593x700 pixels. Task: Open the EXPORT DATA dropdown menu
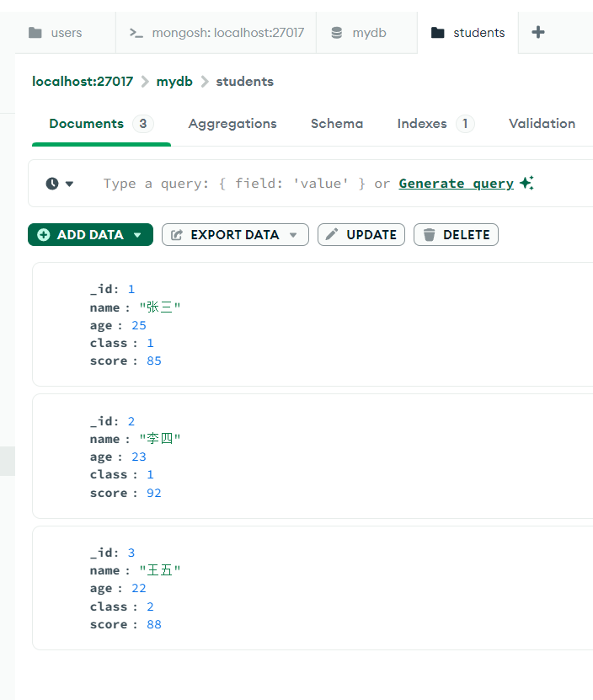click(x=293, y=235)
